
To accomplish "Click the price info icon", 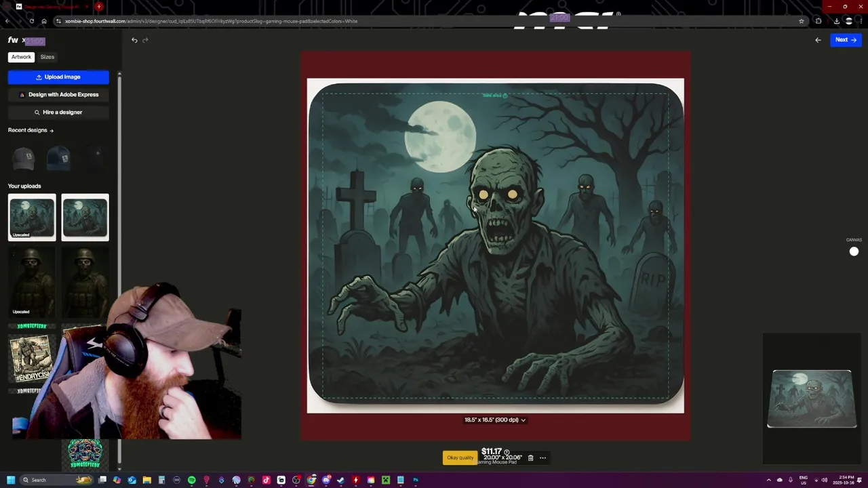I will pyautogui.click(x=507, y=452).
